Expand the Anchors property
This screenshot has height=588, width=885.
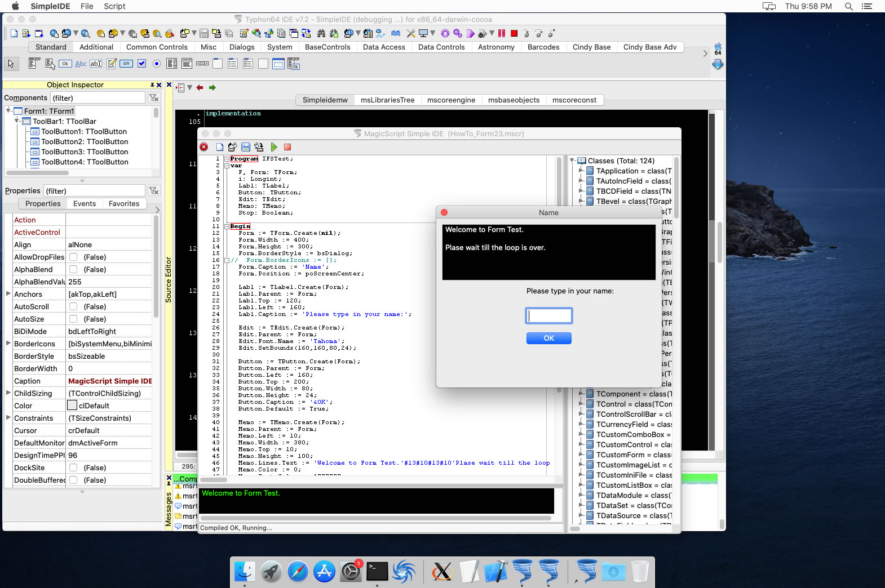coord(8,293)
